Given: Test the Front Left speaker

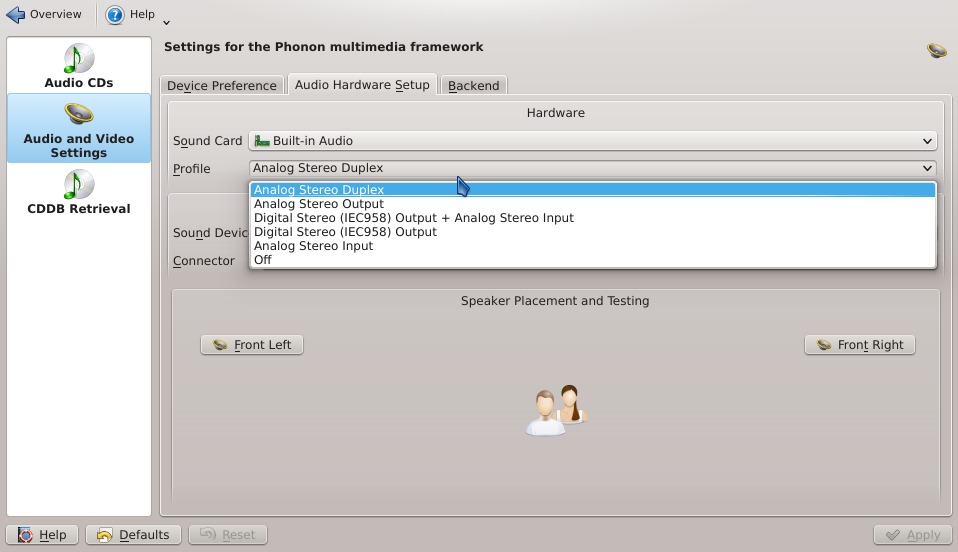Looking at the screenshot, I should coord(252,345).
